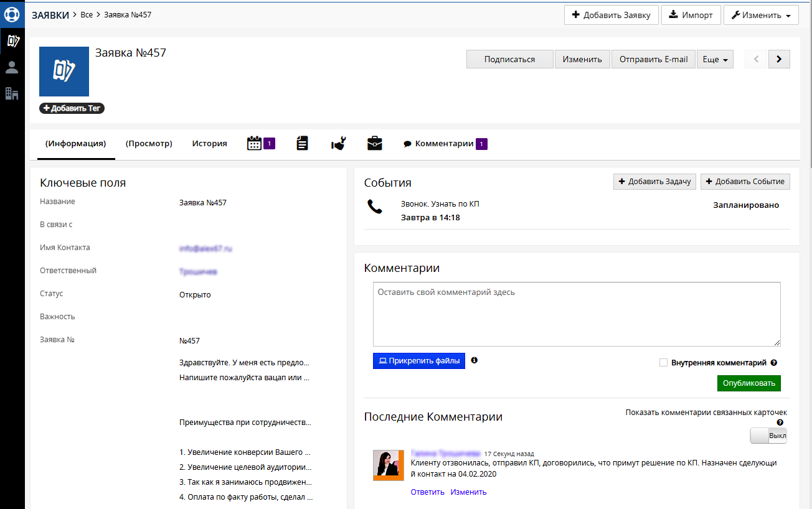
Task: Go to next ticket with right arrow
Action: point(779,60)
